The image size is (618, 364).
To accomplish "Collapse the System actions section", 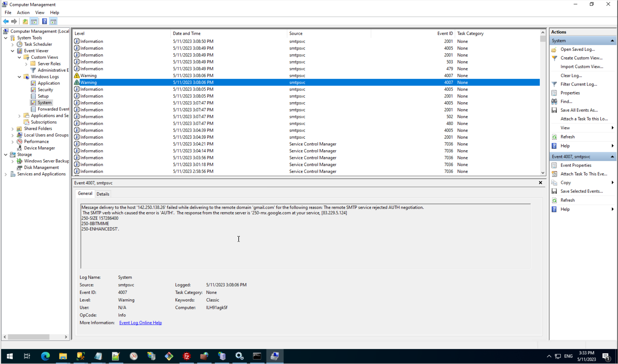I will tap(612, 41).
